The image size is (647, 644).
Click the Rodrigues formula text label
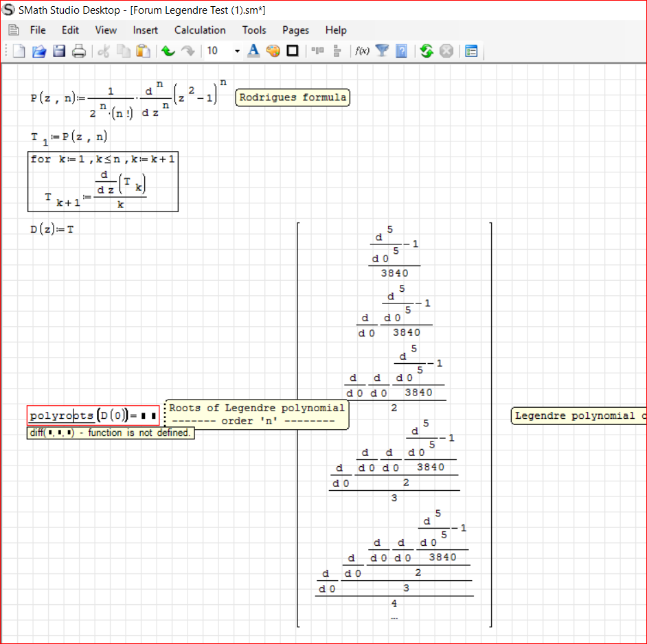[293, 97]
